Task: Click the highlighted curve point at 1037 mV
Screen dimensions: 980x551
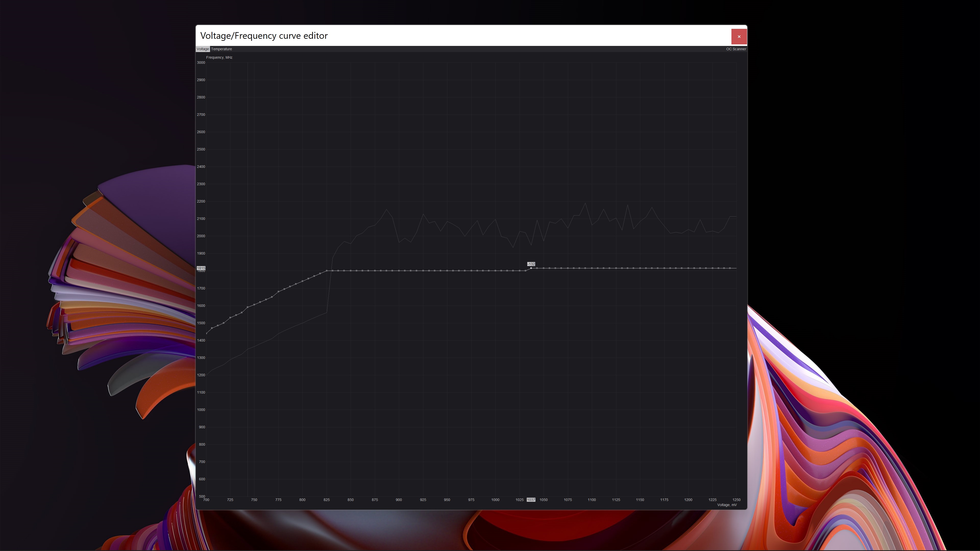Action: click(x=531, y=268)
